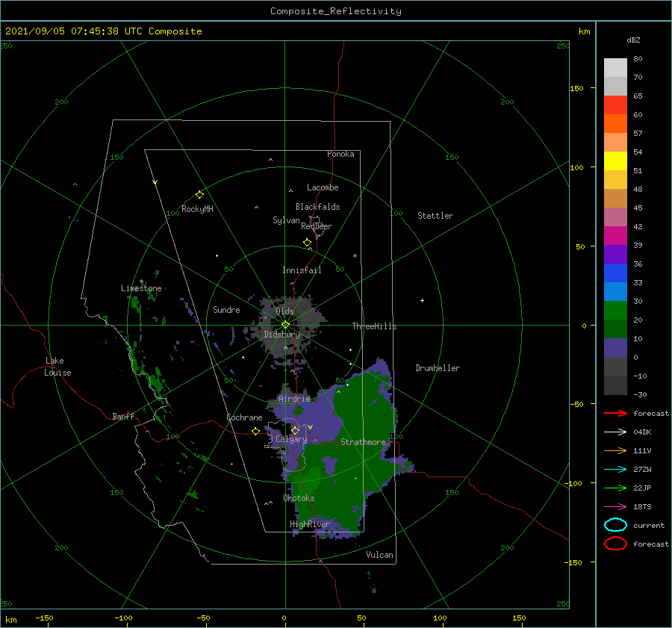
Task: Click the HighRiver city label
Action: (310, 524)
